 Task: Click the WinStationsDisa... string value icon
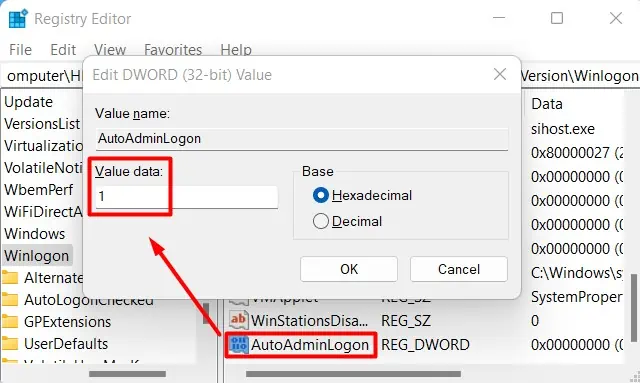coord(238,320)
